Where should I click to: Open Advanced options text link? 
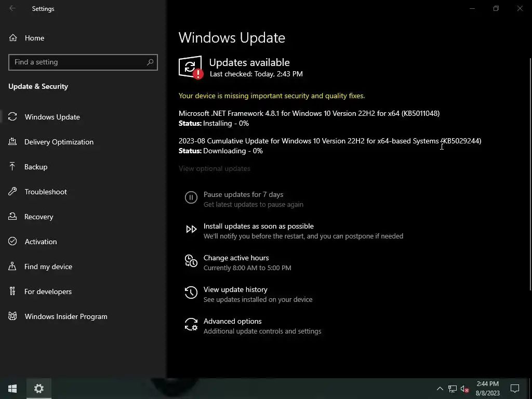[232, 321]
